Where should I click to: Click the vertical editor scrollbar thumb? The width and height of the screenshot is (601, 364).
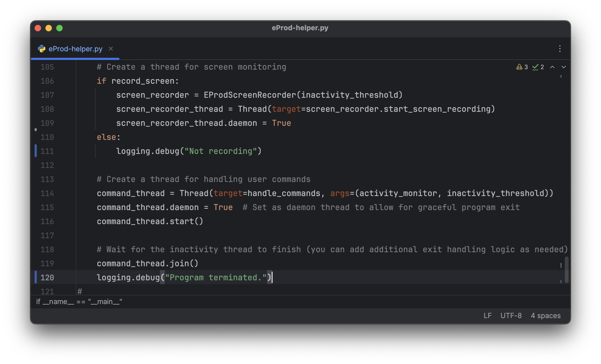point(566,269)
